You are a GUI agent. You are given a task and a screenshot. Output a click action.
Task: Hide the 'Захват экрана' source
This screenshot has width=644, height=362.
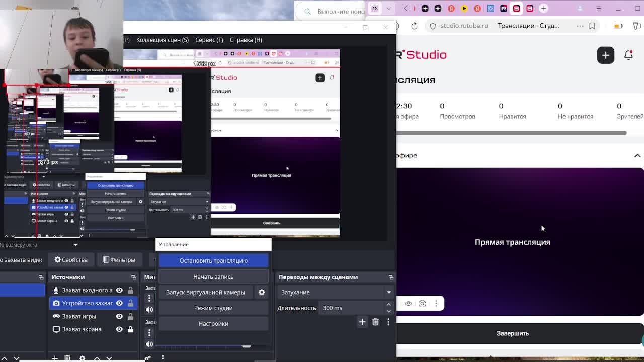[119, 329]
